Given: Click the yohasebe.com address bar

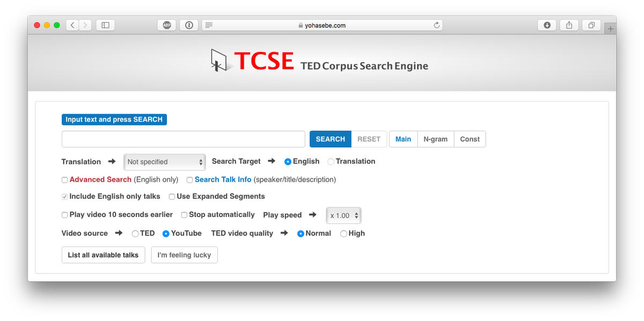Looking at the screenshot, I should tap(322, 25).
